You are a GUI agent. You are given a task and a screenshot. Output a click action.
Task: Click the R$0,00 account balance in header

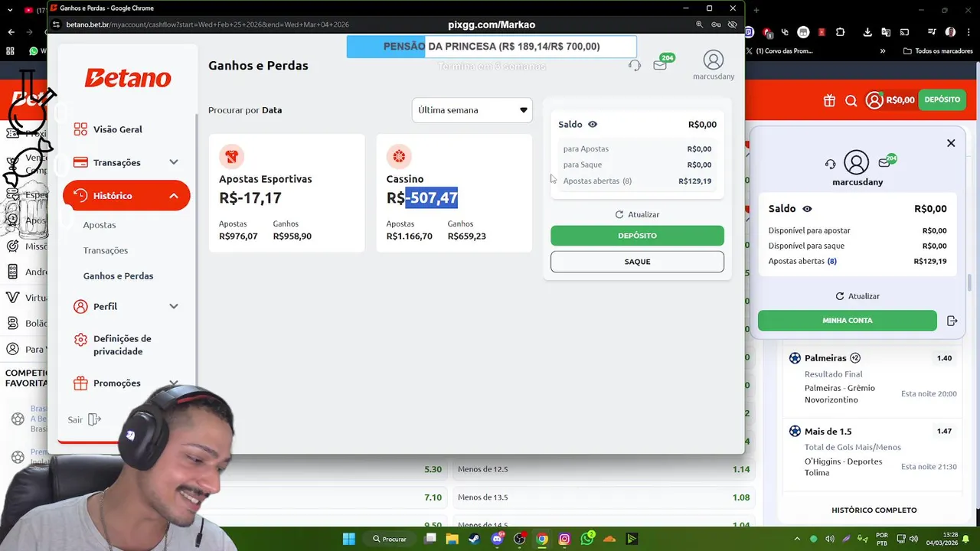click(x=900, y=100)
